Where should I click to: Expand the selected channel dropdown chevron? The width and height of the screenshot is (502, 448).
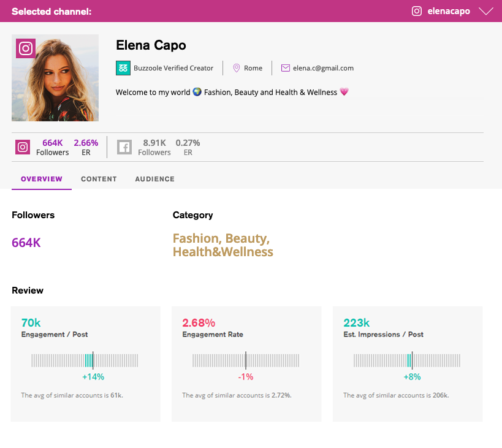(486, 11)
